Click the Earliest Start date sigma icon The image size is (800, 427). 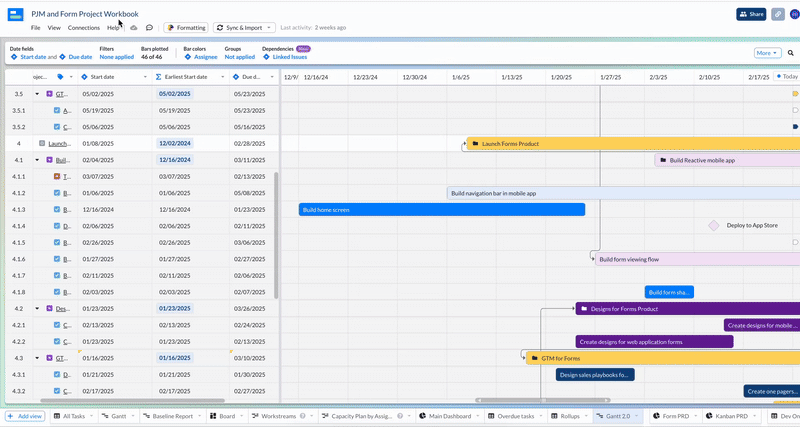159,77
